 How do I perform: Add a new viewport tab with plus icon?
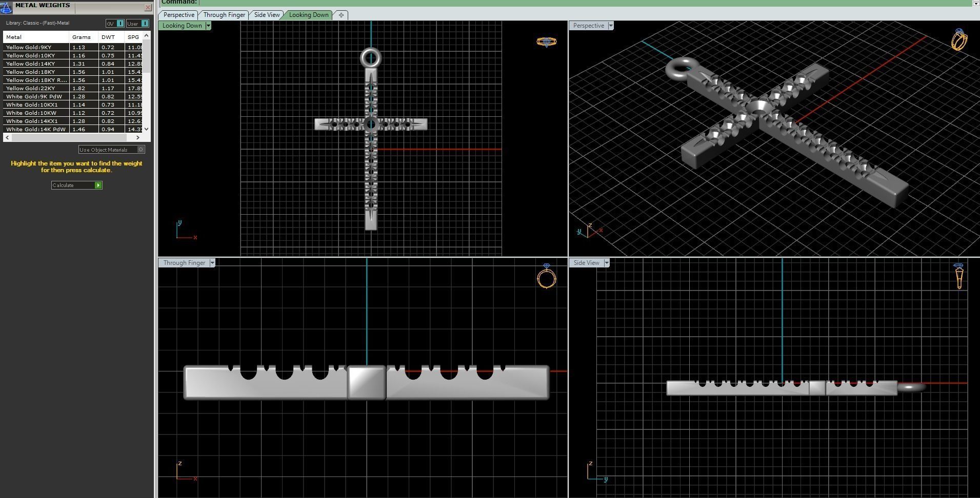pyautogui.click(x=341, y=15)
